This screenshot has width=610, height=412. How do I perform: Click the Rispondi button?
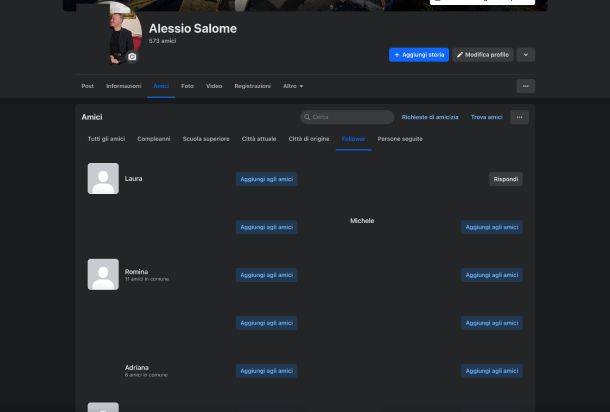506,179
